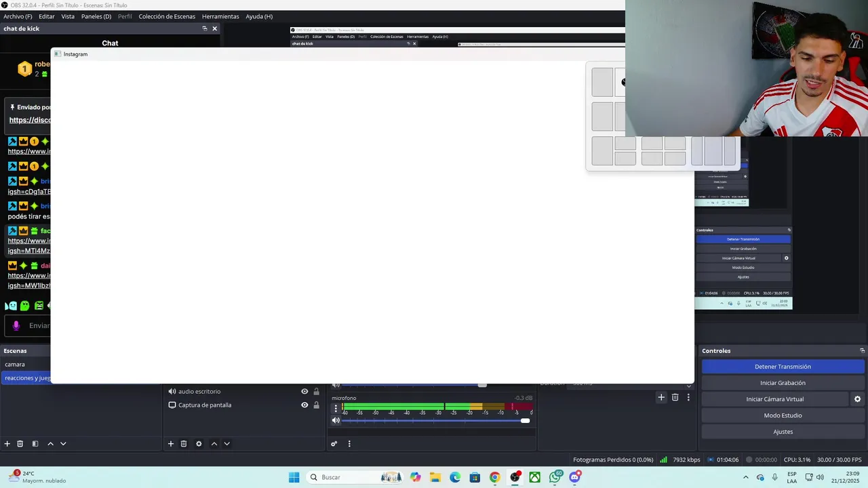
Task: Open microfono channel options dots
Action: point(336,409)
